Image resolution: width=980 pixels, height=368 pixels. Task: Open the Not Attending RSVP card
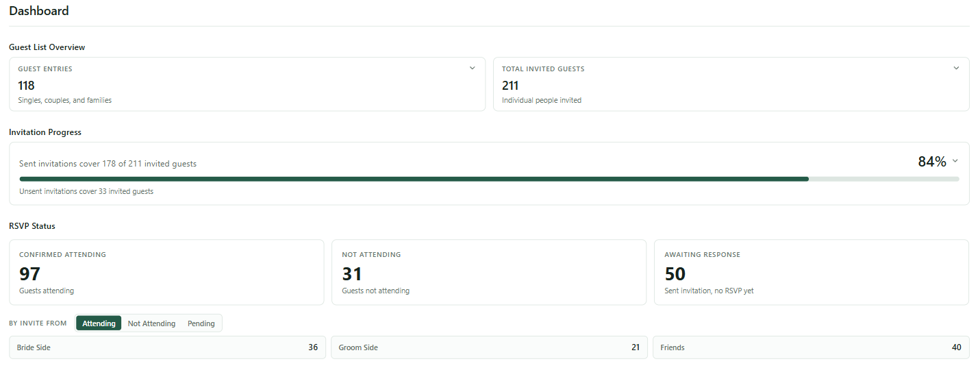[489, 272]
